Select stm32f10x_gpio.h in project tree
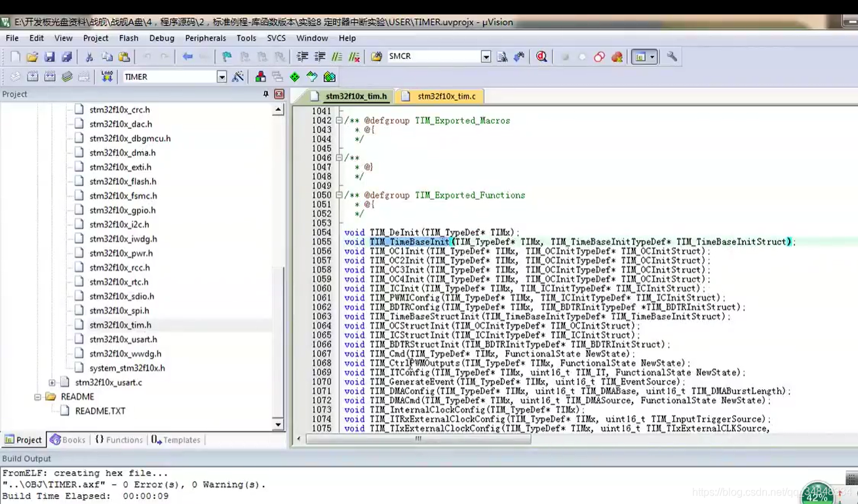858x504 pixels. click(123, 210)
